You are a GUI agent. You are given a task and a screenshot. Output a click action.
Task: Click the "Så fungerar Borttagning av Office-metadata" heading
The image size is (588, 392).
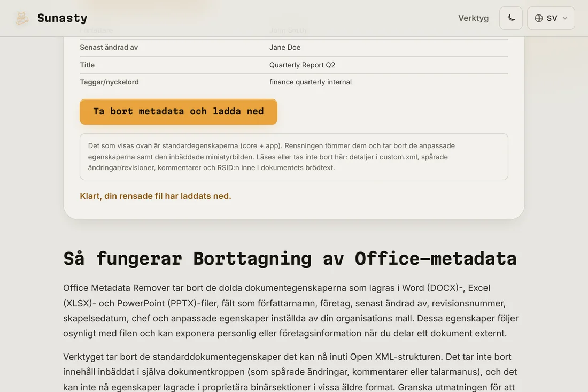290,259
